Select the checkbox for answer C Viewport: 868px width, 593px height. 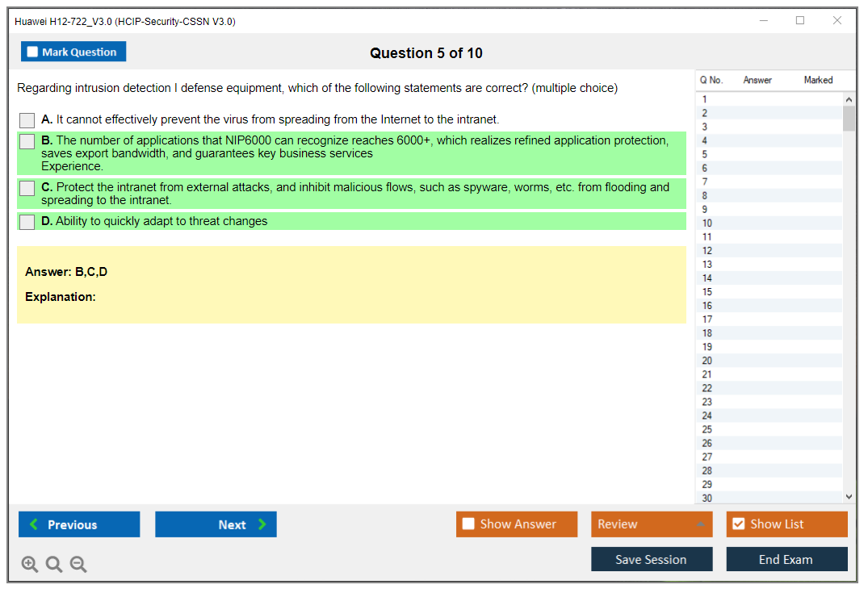pos(27,188)
